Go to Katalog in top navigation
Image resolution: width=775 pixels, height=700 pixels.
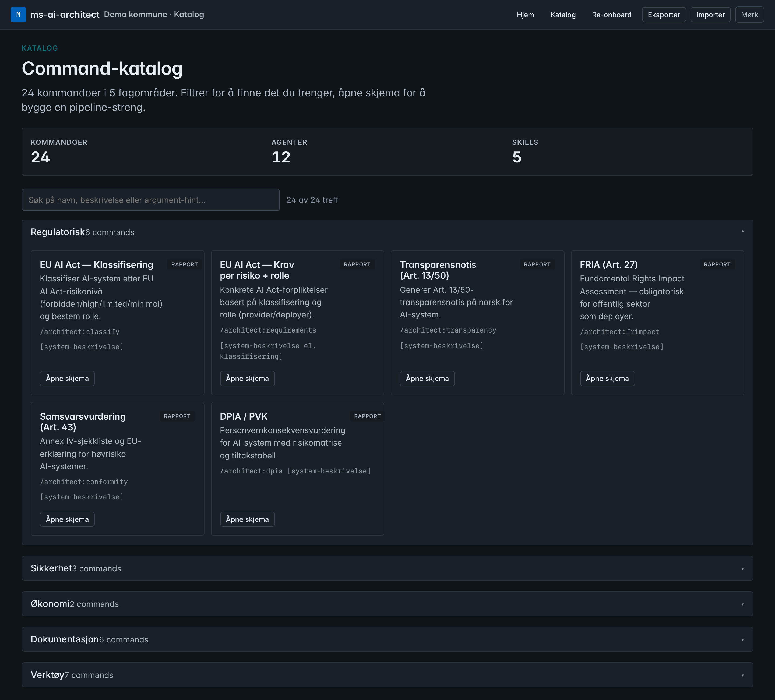(x=563, y=15)
